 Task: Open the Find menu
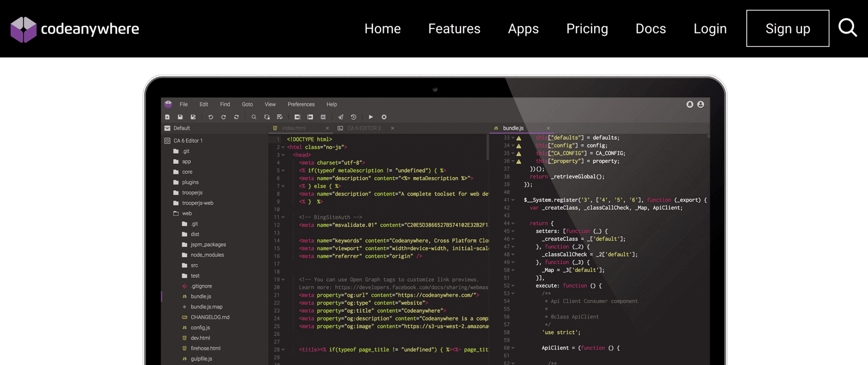[225, 104]
